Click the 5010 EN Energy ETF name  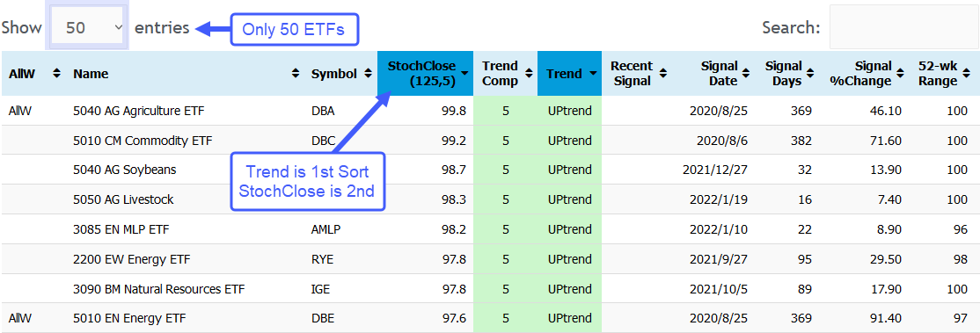coord(129,319)
